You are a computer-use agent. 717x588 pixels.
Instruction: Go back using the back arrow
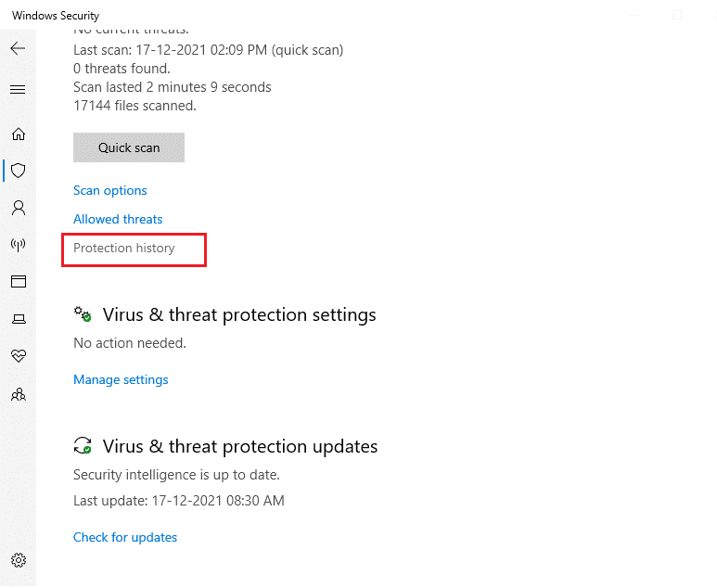click(x=18, y=48)
